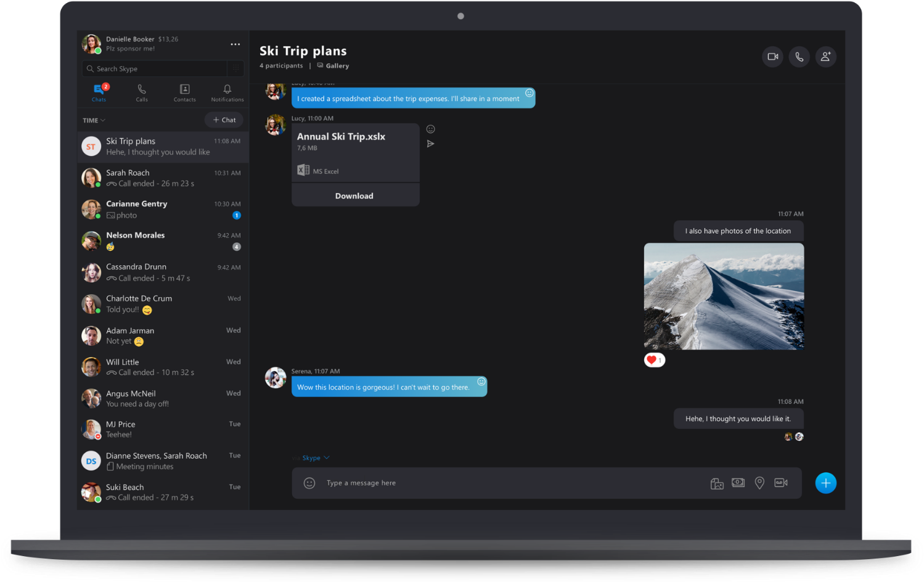Expand the TIME sorting dropdown

pyautogui.click(x=93, y=120)
